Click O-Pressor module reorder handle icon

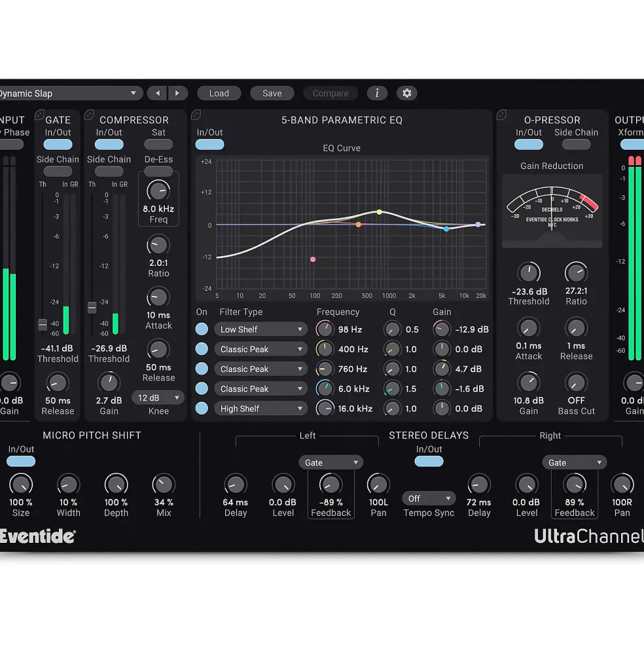click(502, 115)
